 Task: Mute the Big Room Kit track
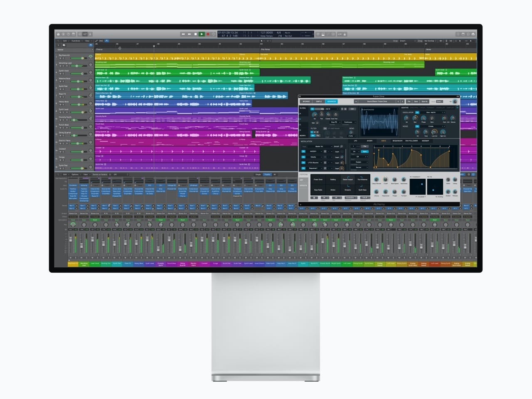pos(60,58)
